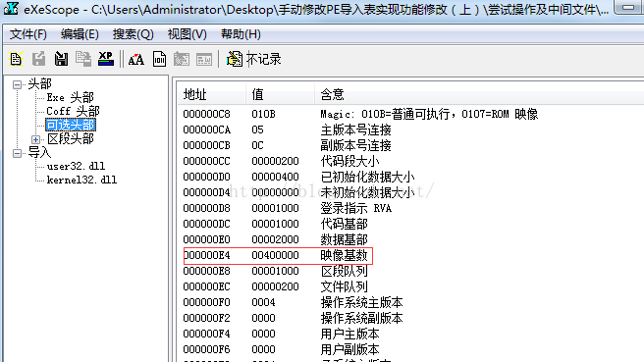Click address cell 000000C8
644x362 pixels.
click(x=206, y=114)
